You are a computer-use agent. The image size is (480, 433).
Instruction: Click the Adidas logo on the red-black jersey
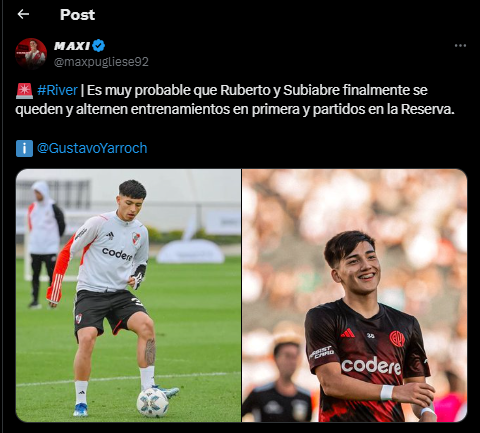(348, 333)
